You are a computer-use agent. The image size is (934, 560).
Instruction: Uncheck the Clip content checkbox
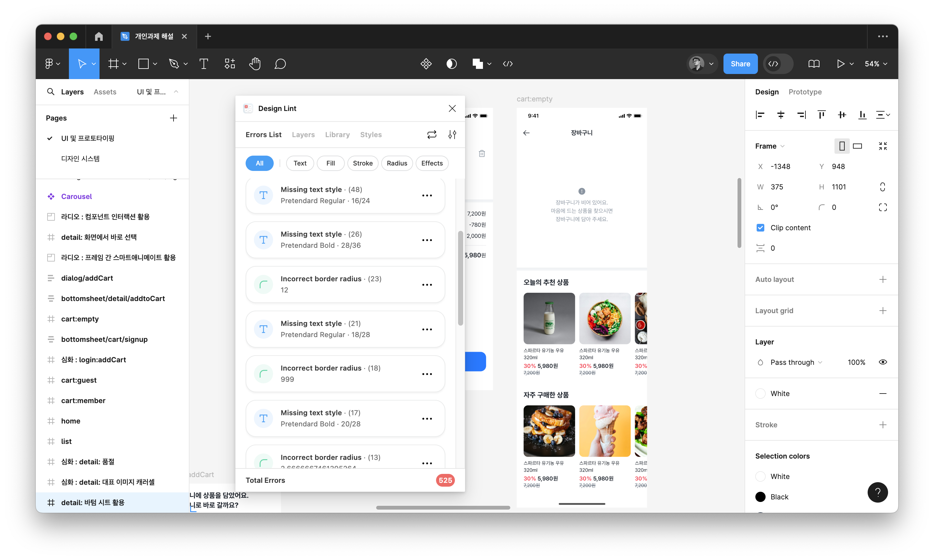coord(760,228)
